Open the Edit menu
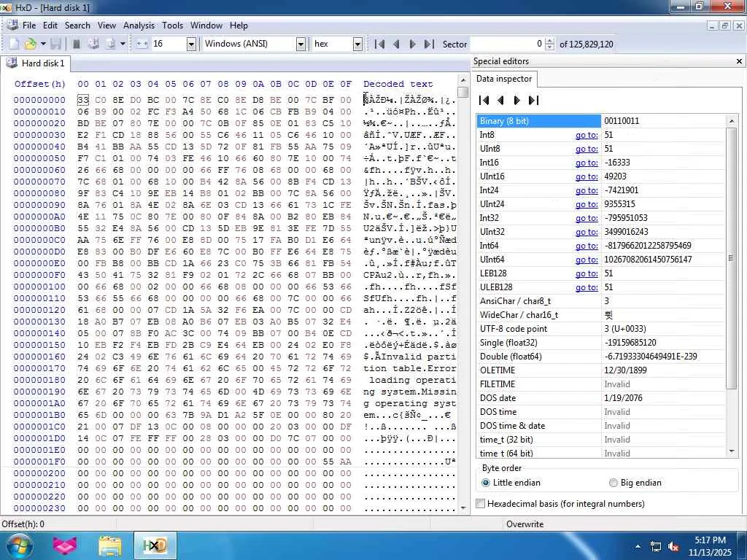The image size is (747, 560). pos(50,26)
